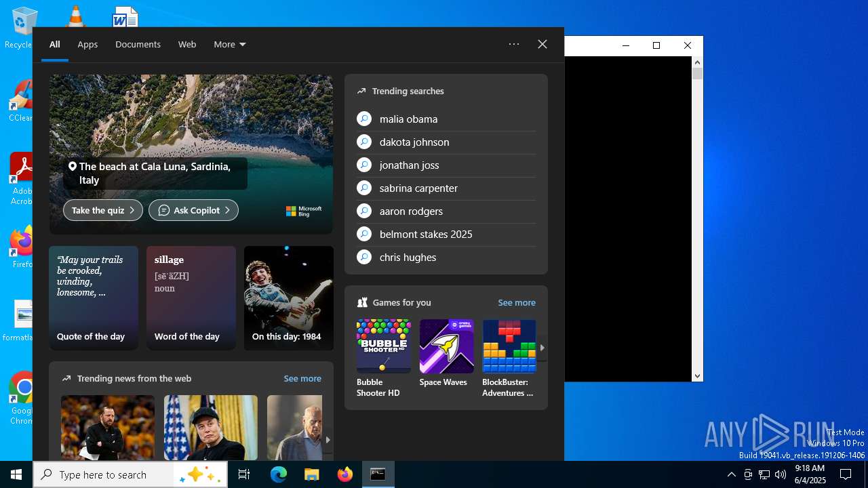Open the news thumbnail with black cap
The width and height of the screenshot is (868, 488).
pos(211,428)
